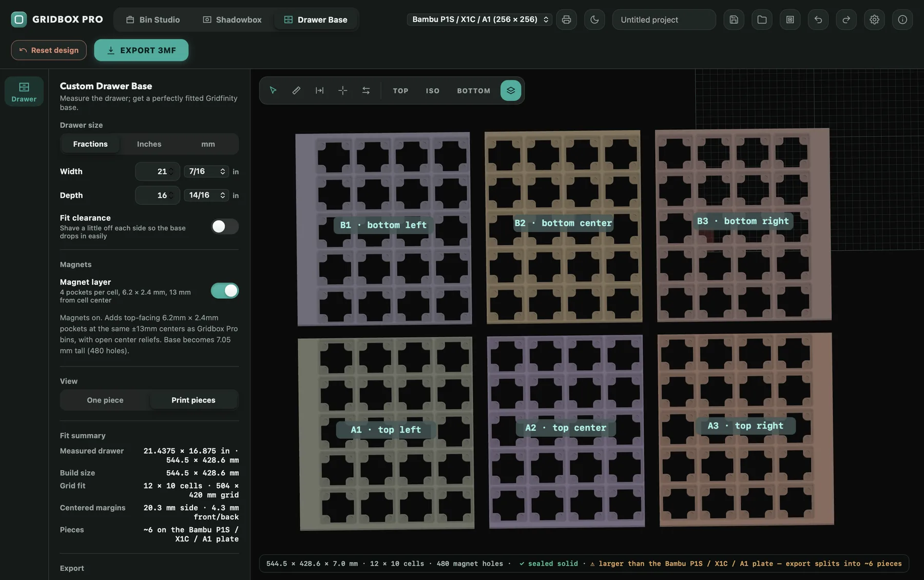The height and width of the screenshot is (580, 924).
Task: Redo the last change
Action: coord(846,20)
